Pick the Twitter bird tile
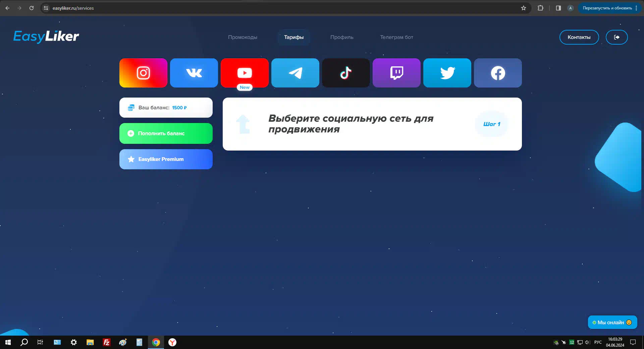 coord(447,73)
